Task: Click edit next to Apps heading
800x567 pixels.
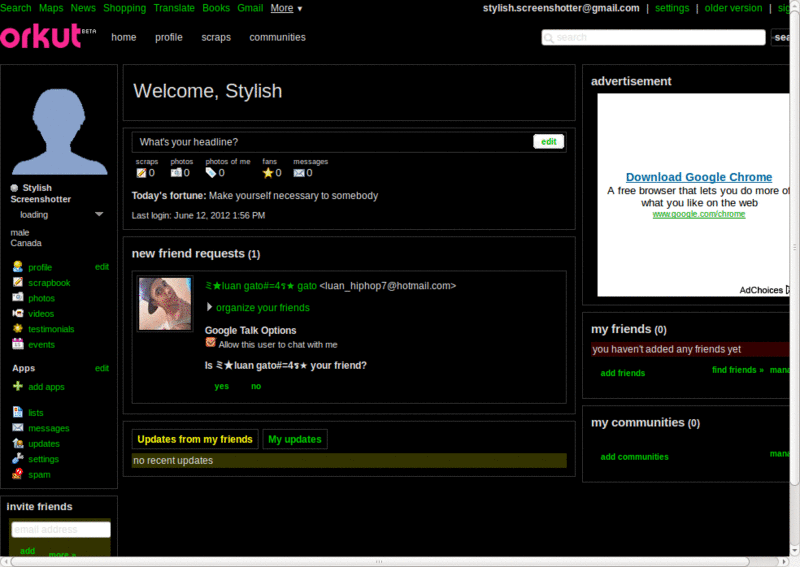Action: 102,368
